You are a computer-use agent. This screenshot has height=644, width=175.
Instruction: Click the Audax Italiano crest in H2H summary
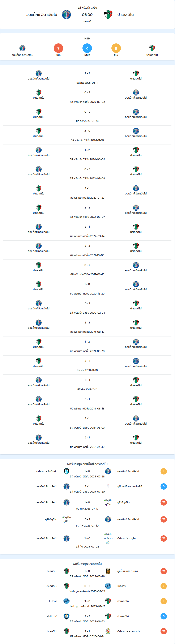point(22,48)
